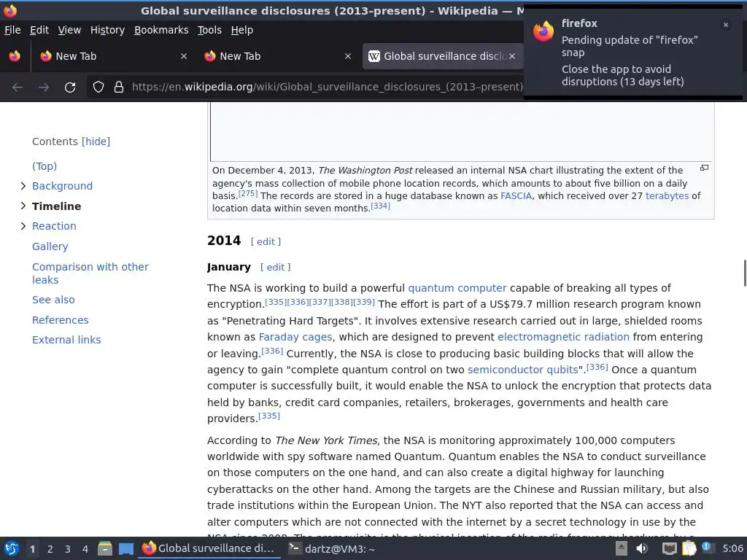Open the dartz@VM3 terminal taskbar window
The image size is (747, 560).
click(332, 549)
